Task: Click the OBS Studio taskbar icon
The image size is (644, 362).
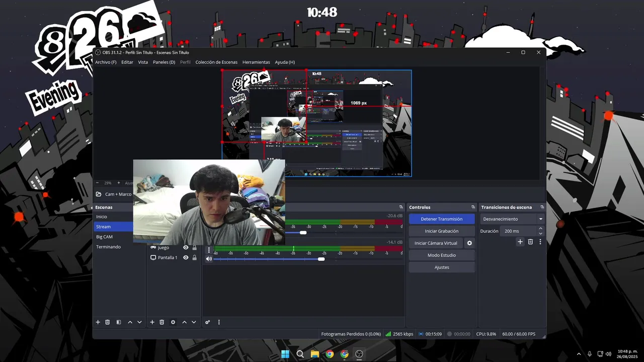Action: 359,354
